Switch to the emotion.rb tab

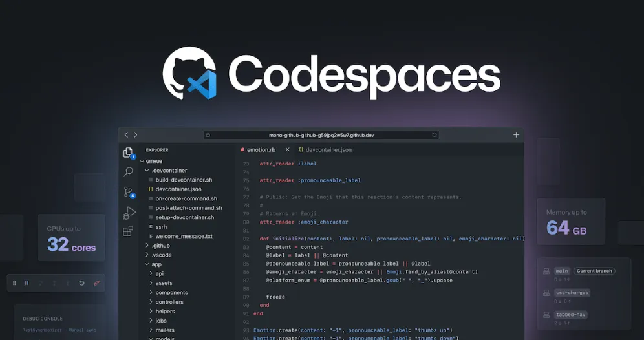(x=261, y=150)
